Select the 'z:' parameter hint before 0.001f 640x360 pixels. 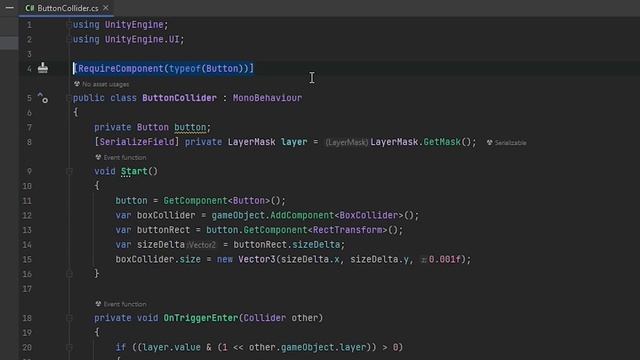pos(424,260)
